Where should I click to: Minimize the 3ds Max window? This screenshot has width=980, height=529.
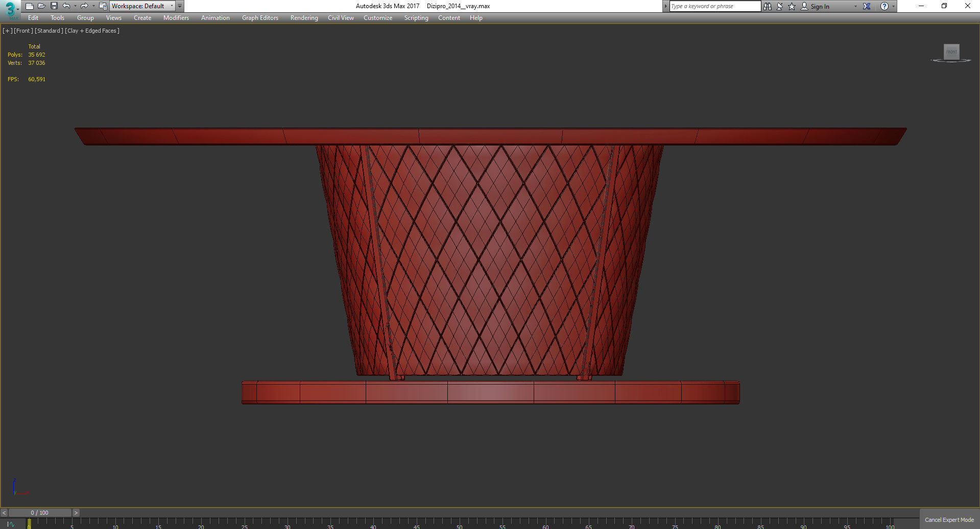pos(921,6)
